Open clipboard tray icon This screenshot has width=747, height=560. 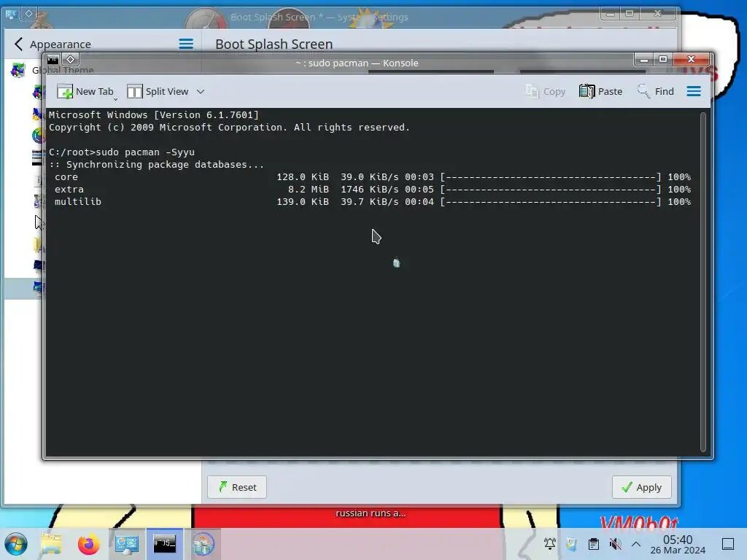coord(594,544)
